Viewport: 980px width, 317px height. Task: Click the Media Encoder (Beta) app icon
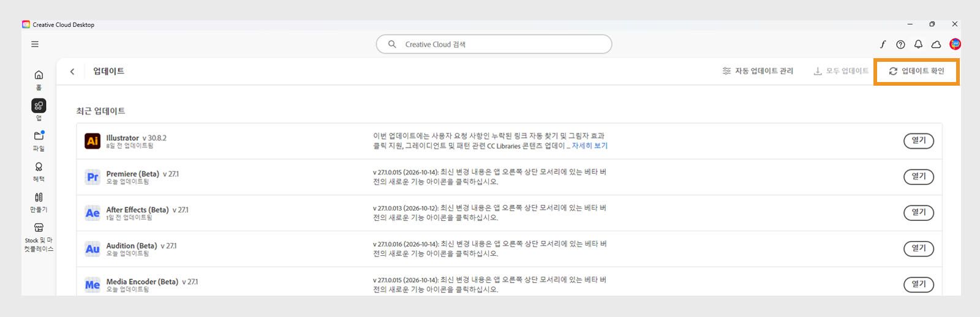pos(92,285)
